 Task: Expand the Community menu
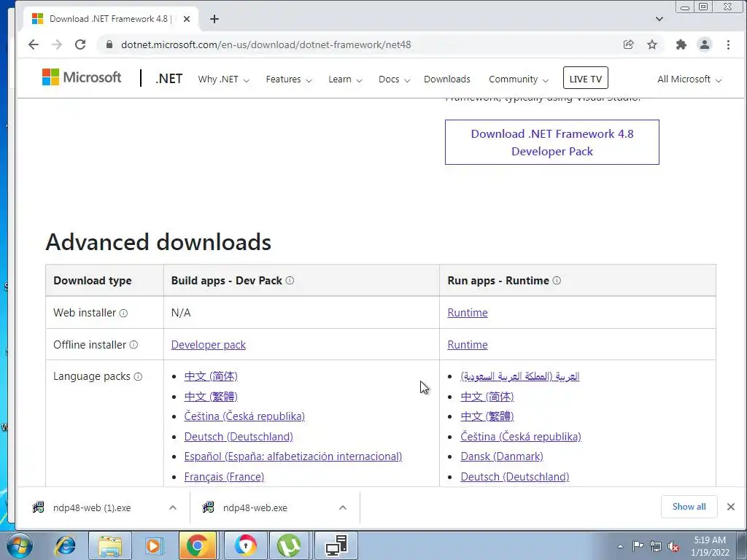tap(519, 79)
